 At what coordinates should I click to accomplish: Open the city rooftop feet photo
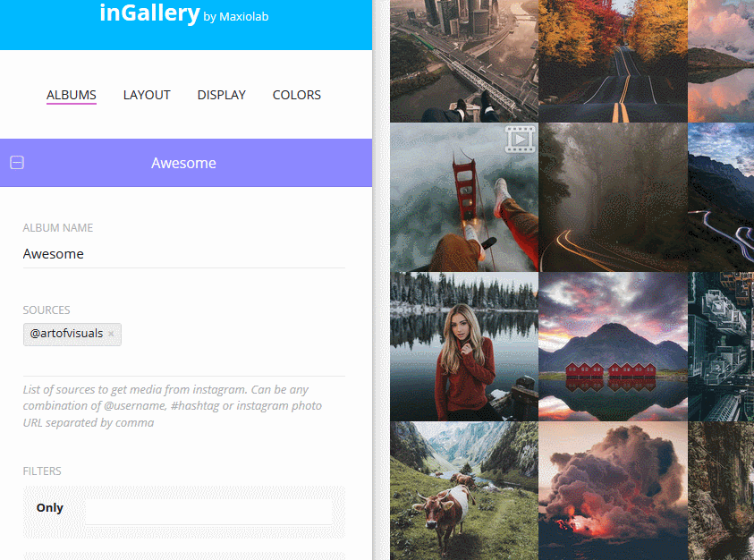point(464,61)
